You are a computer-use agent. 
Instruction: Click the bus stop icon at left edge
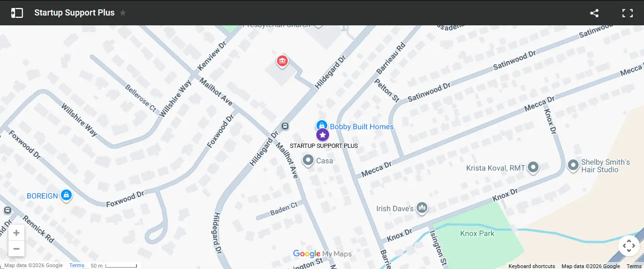click(7, 210)
